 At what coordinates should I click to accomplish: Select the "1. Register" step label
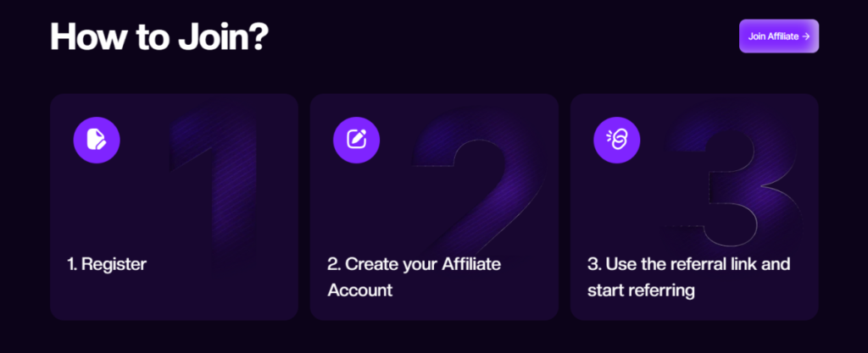(107, 264)
